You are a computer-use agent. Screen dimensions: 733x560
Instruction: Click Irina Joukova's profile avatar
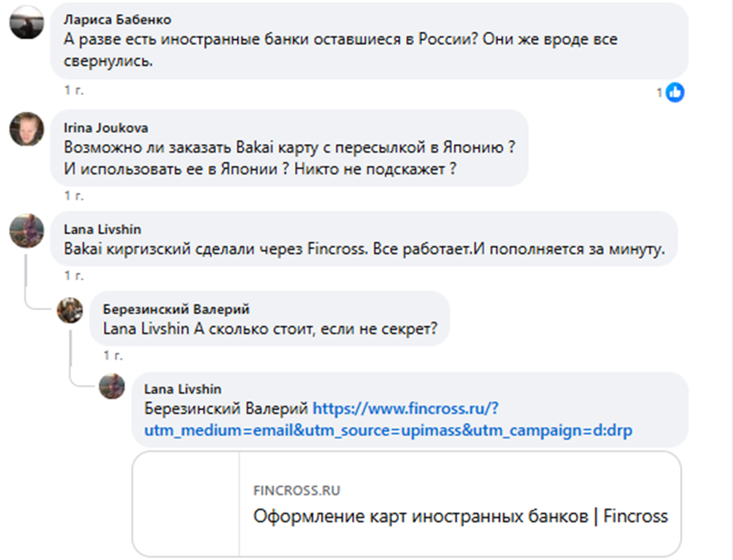pyautogui.click(x=26, y=130)
